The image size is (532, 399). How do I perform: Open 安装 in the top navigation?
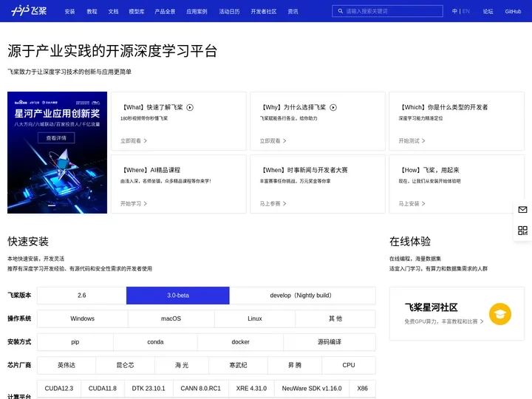click(69, 12)
